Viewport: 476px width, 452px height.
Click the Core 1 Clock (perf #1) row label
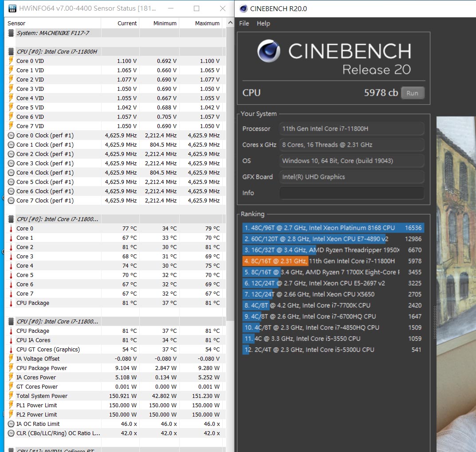tap(45, 145)
